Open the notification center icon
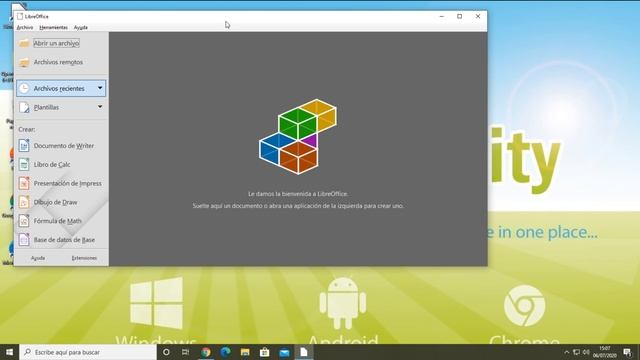Viewport: 640px width, 360px height. pos(627,352)
